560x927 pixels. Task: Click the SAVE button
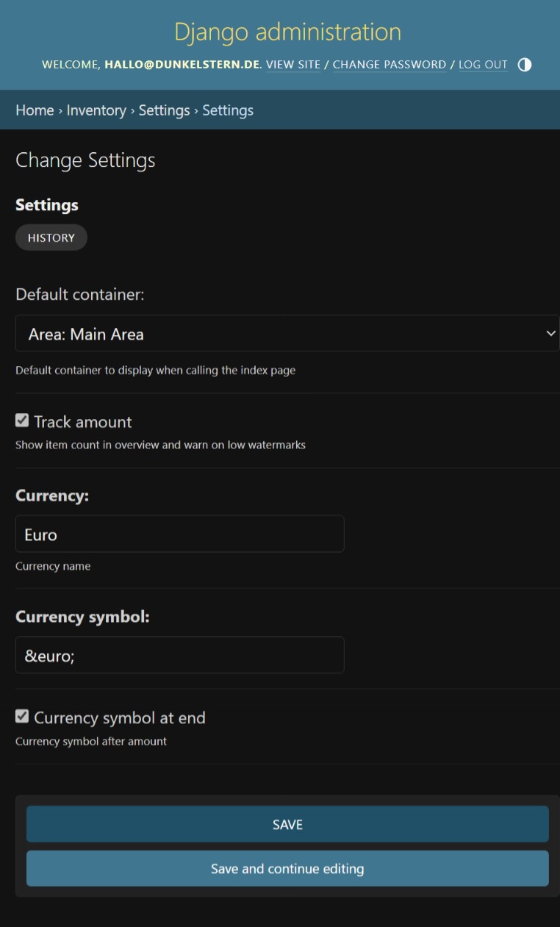pyautogui.click(x=287, y=824)
